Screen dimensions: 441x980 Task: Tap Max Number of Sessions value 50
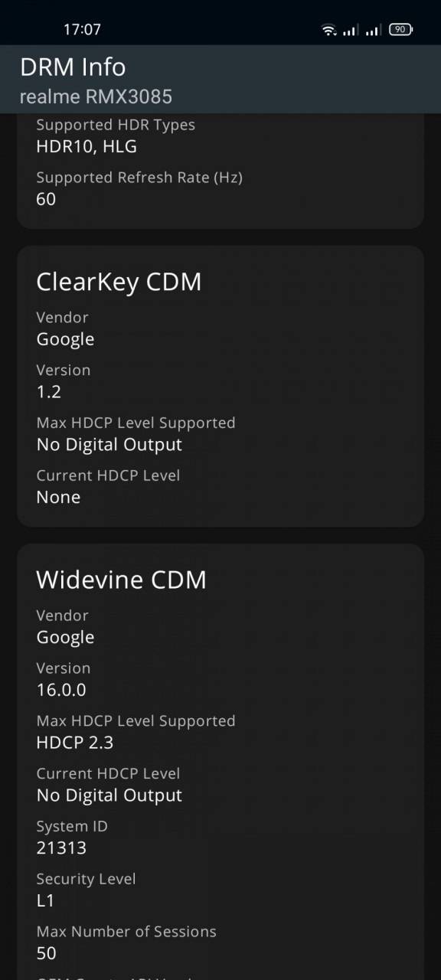pos(46,954)
